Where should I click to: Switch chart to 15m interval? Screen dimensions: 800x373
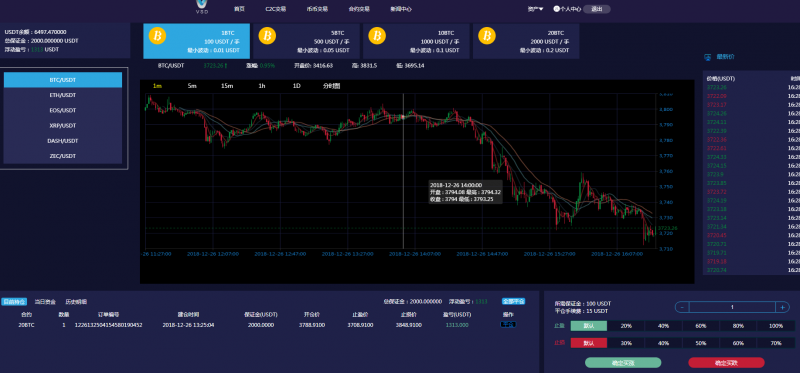(227, 86)
